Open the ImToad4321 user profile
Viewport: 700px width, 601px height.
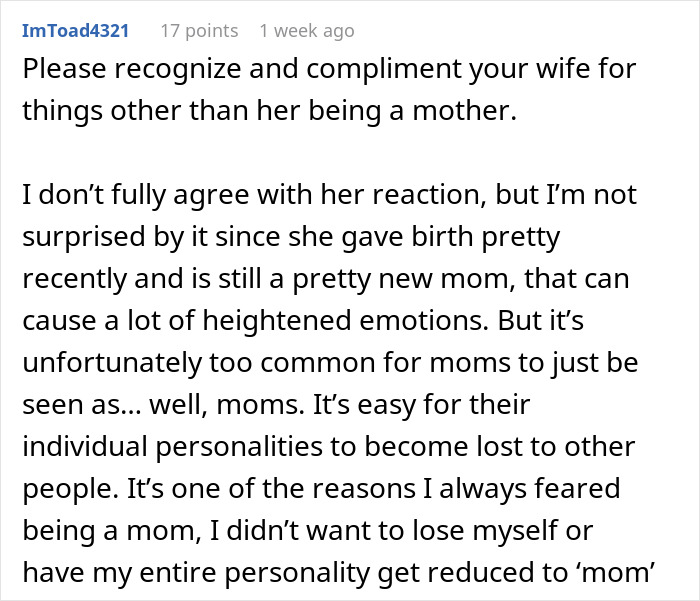point(75,31)
